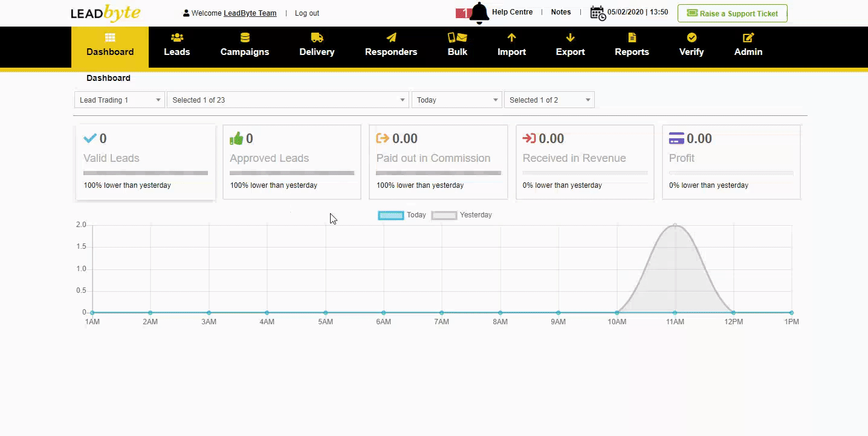Click the Profit card label
This screenshot has width=868, height=436.
click(x=682, y=158)
